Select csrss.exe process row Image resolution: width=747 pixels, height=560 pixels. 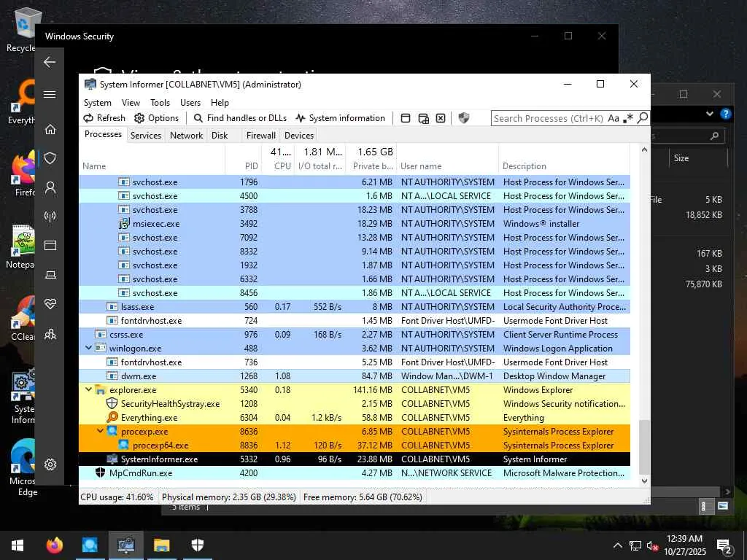[x=354, y=334]
